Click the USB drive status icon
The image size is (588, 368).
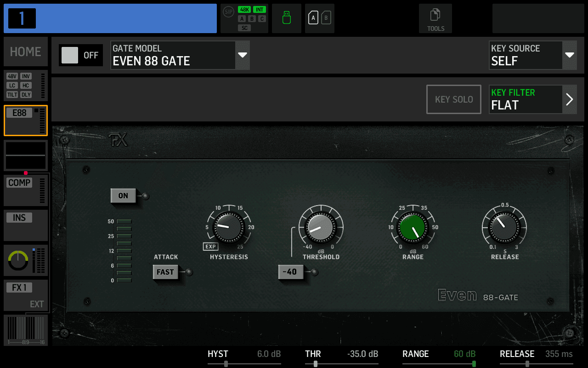pos(287,18)
